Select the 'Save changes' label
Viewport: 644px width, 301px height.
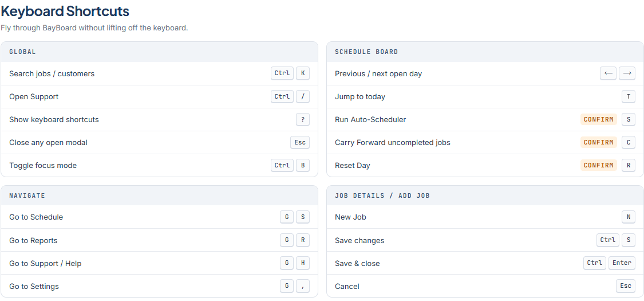(359, 240)
